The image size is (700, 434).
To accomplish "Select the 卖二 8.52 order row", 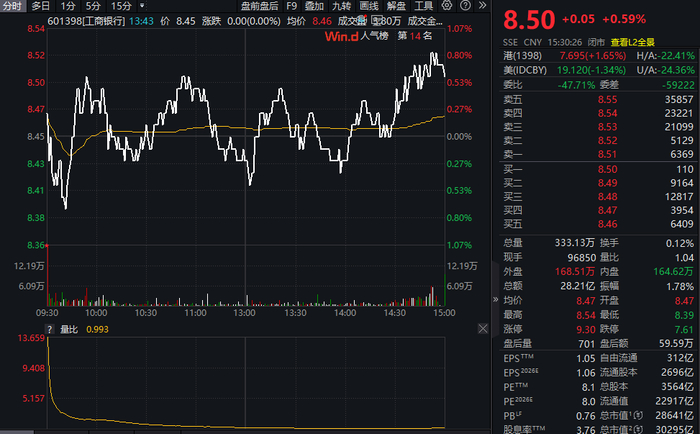I will tap(598, 140).
